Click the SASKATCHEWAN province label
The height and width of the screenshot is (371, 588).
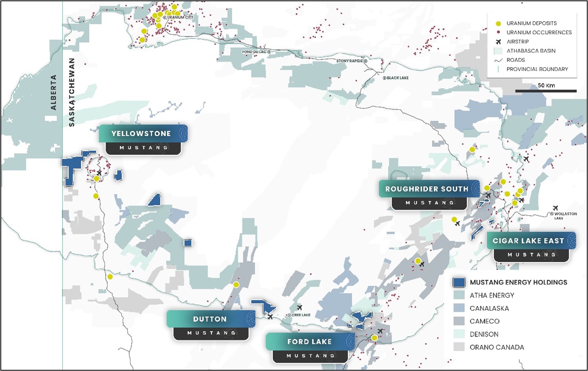pyautogui.click(x=72, y=92)
